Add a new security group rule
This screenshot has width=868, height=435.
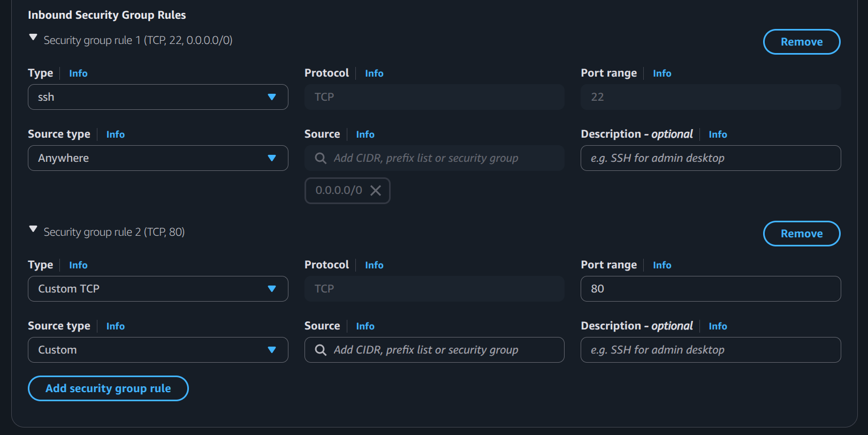pyautogui.click(x=108, y=388)
